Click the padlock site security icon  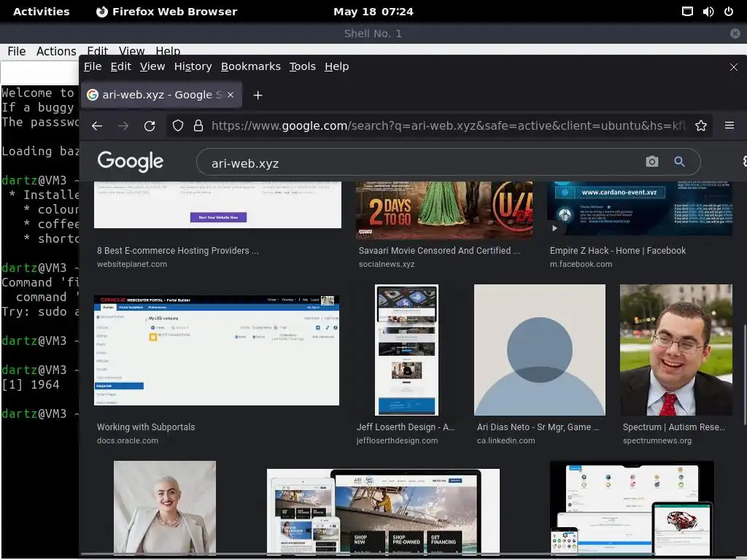coord(198,125)
